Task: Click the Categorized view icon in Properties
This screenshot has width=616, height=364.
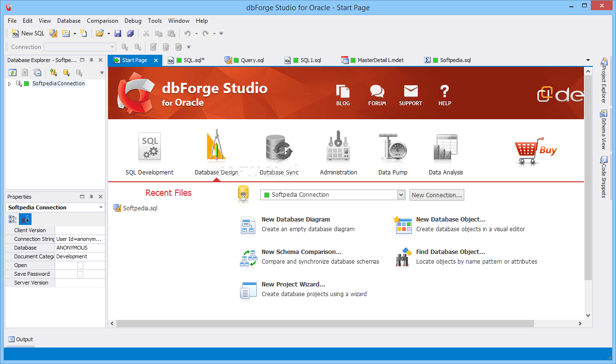Action: coord(13,219)
